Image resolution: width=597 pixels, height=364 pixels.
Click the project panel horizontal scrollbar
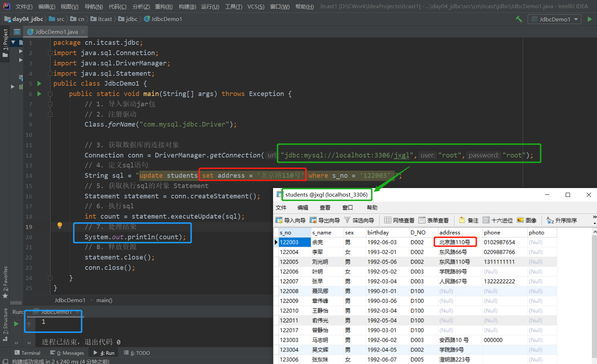click(16, 303)
